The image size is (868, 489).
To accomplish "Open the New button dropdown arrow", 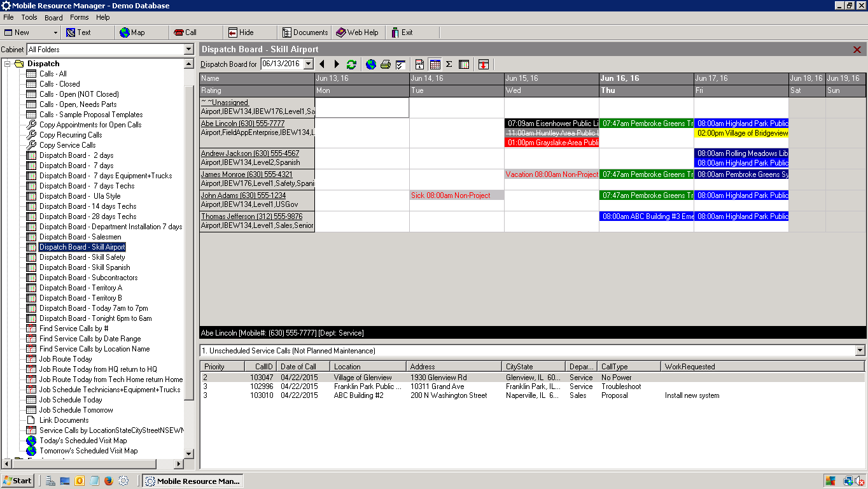I will 55,32.
